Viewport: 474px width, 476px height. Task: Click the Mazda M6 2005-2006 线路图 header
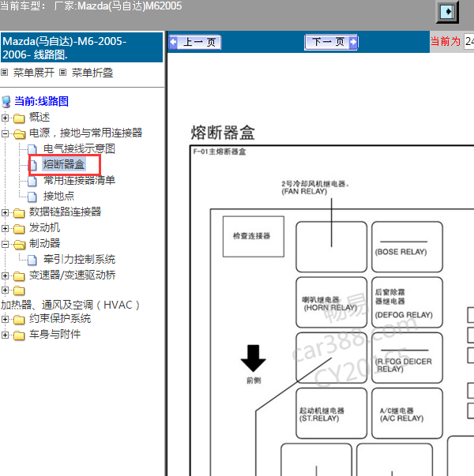pos(82,47)
